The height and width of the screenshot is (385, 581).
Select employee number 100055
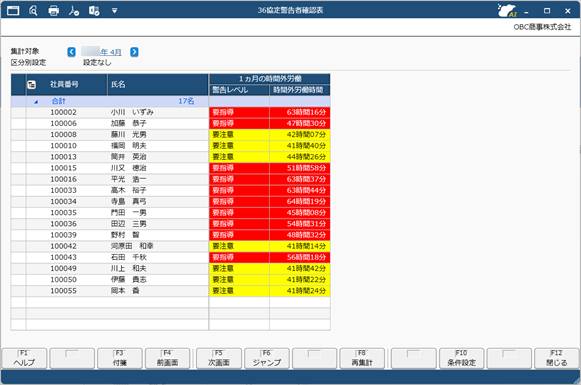pyautogui.click(x=63, y=291)
